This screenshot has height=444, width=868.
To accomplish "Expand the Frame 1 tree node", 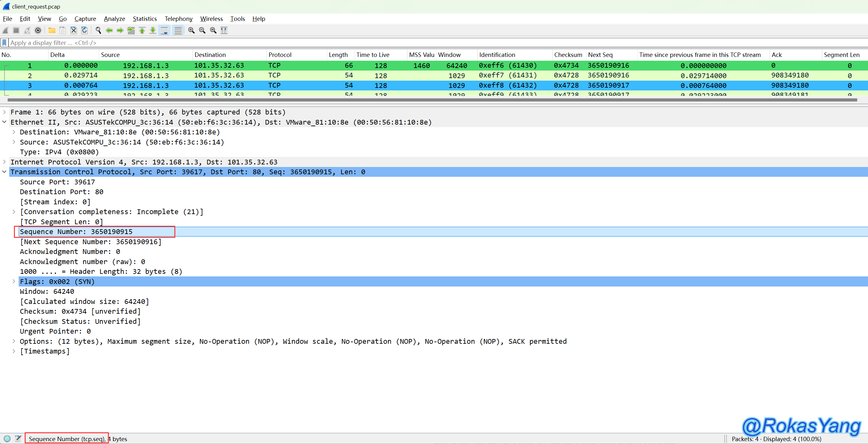I will tap(4, 112).
